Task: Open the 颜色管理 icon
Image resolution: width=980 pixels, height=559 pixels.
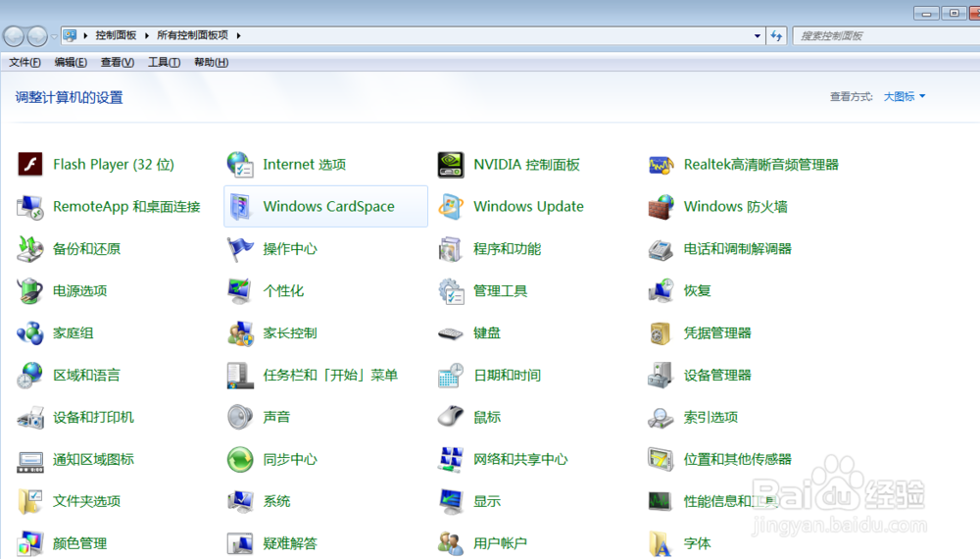Action: point(30,543)
